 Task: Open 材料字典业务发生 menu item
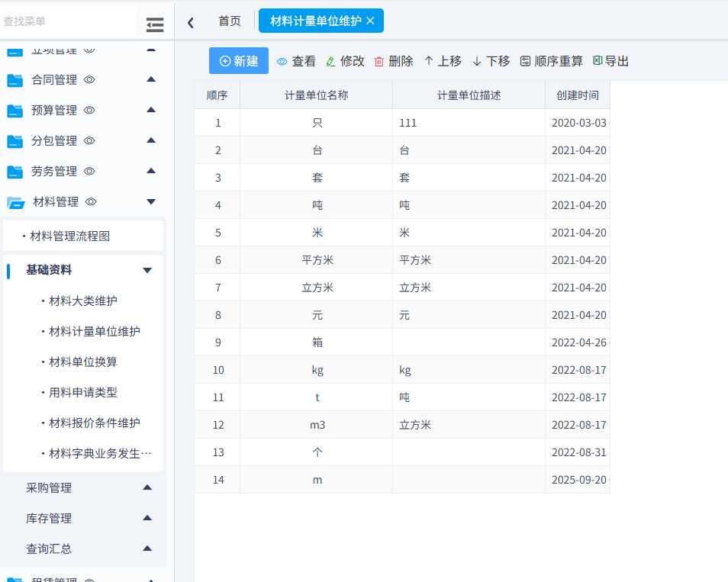coord(100,453)
